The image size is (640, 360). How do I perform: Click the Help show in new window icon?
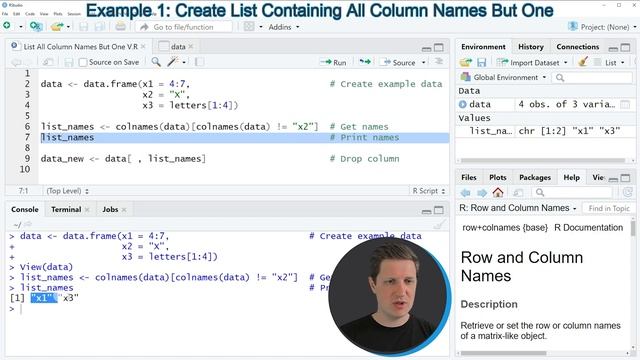[x=518, y=193]
